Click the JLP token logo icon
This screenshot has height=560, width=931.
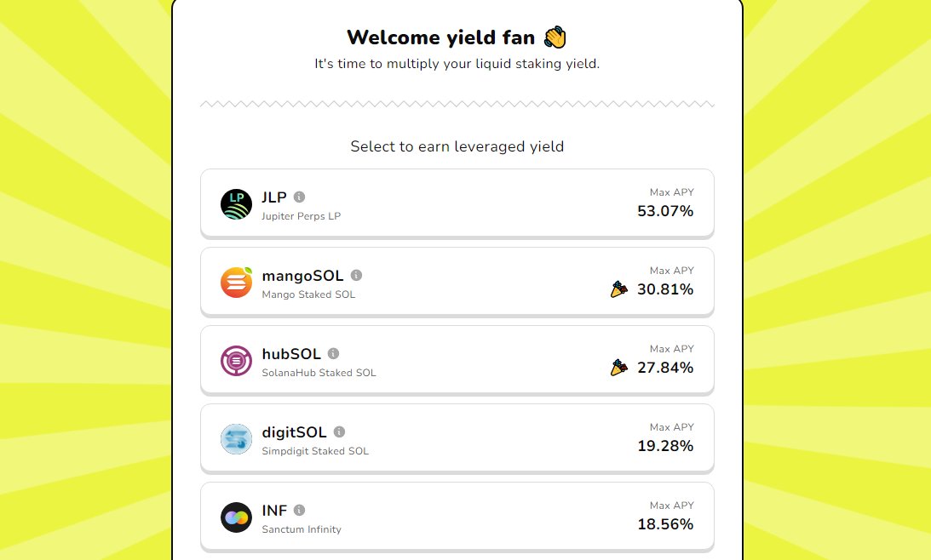[x=236, y=204]
